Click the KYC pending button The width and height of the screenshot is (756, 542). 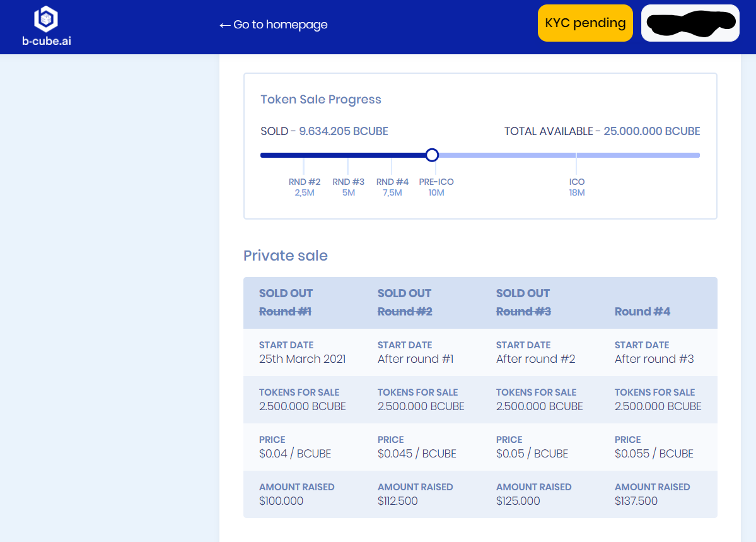(585, 23)
